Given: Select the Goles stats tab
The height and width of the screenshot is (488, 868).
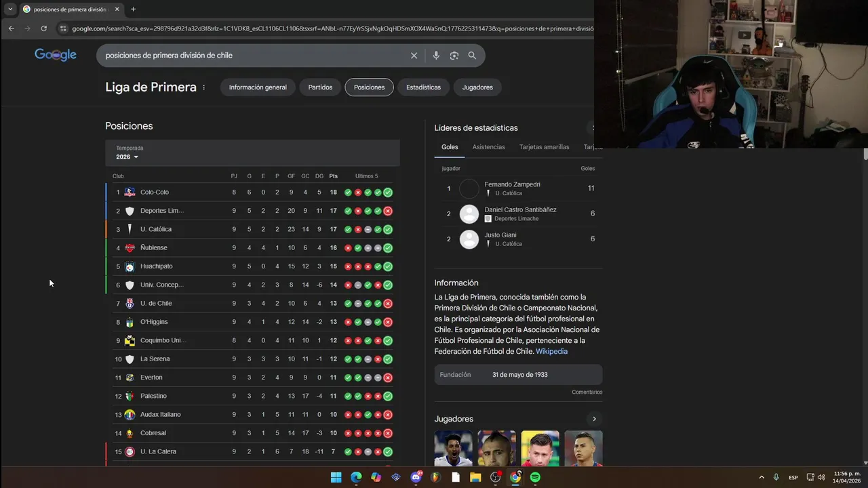Looking at the screenshot, I should [450, 147].
